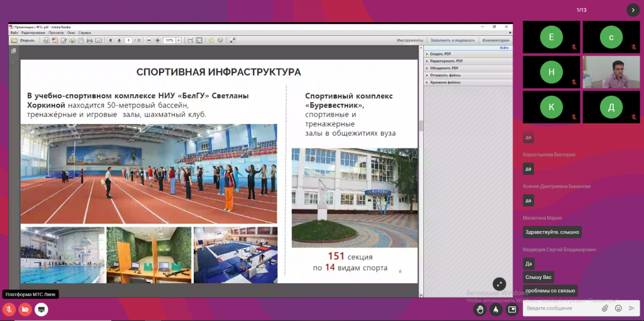Switch to Заполнить и подписать tab
The width and height of the screenshot is (644, 321).
(x=453, y=40)
